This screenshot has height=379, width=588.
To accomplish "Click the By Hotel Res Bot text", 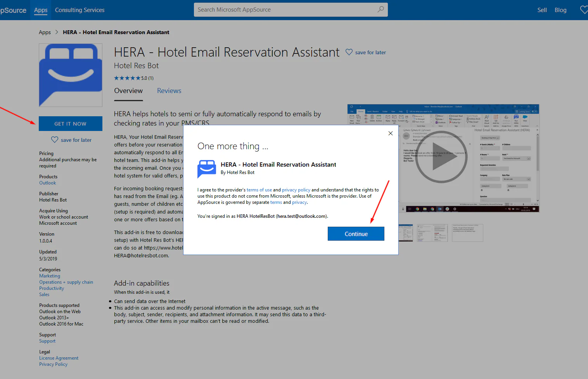I will click(x=237, y=172).
